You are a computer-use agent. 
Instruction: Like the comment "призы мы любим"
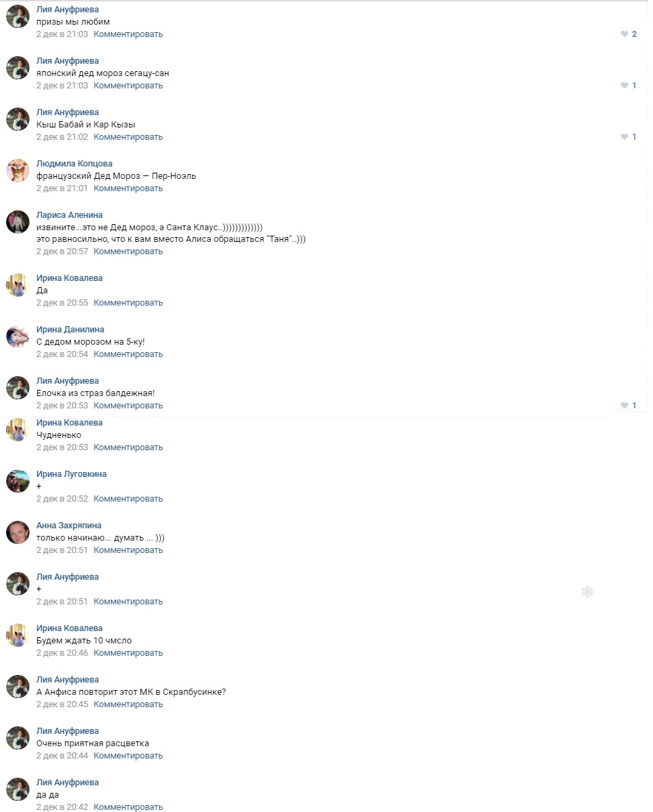point(624,34)
